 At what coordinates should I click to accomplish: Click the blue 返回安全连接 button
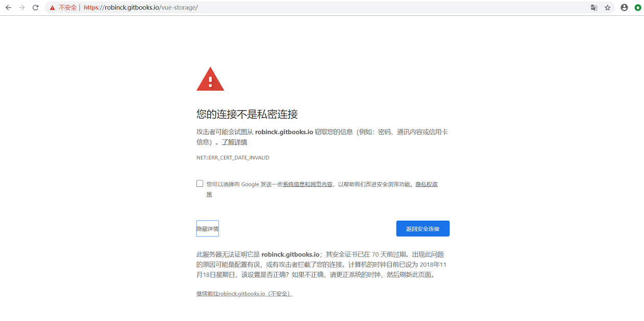pos(423,228)
